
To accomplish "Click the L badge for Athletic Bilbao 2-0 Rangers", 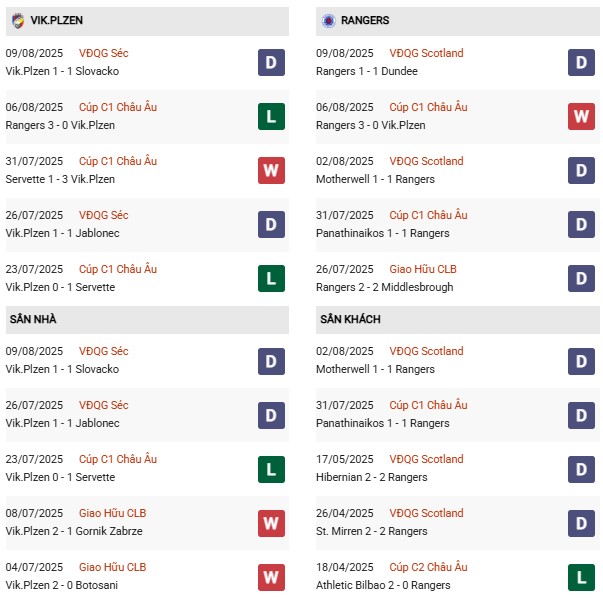I will coord(581,576).
